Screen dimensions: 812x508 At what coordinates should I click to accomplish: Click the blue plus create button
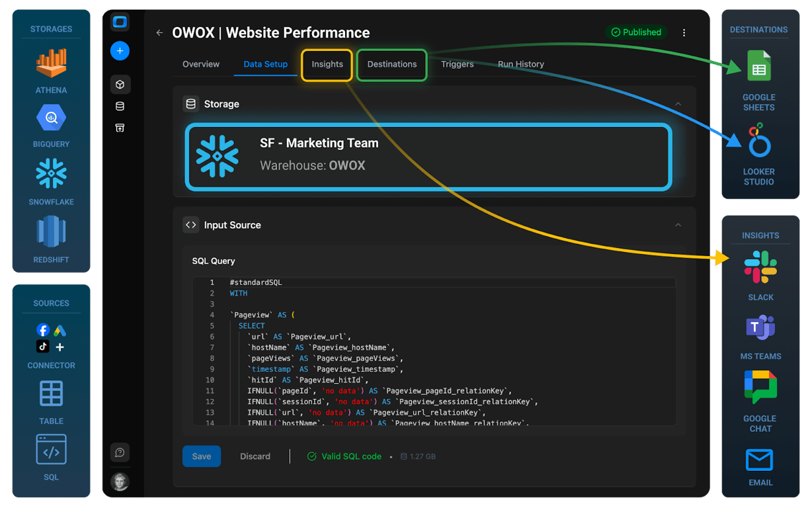point(120,51)
